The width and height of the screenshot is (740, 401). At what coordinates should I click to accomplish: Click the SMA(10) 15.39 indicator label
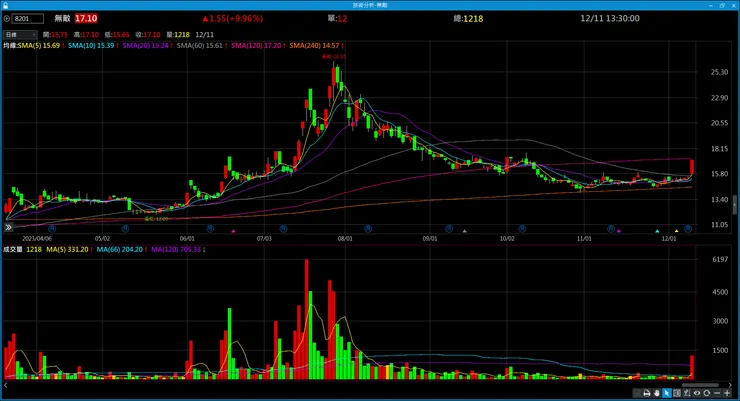click(x=93, y=46)
